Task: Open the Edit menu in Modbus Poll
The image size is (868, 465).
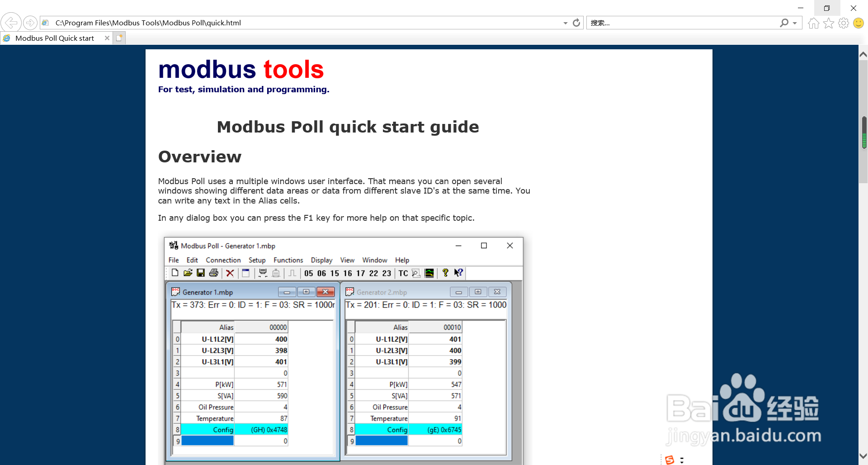Action: coord(192,260)
